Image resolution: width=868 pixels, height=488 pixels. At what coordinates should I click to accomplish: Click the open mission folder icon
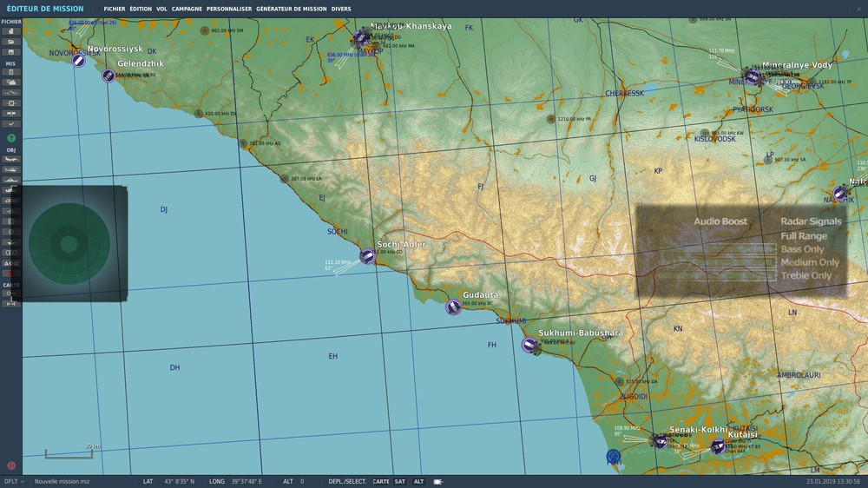click(10, 42)
